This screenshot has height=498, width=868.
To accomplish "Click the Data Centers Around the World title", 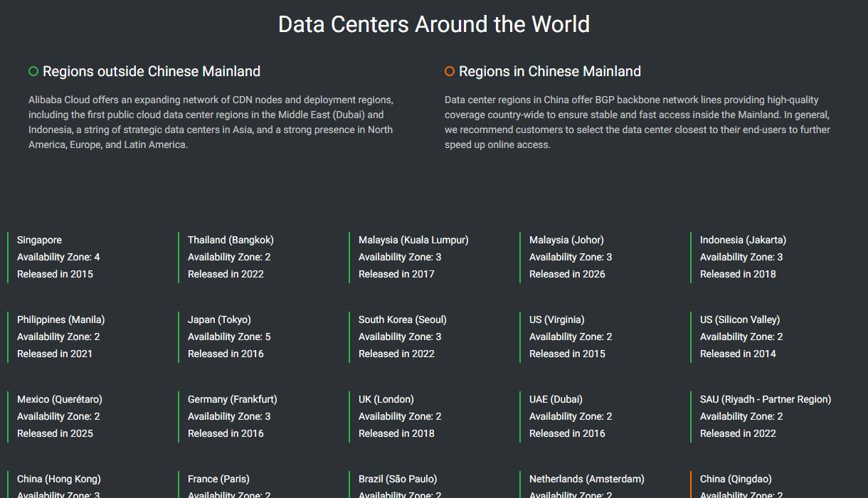I will tap(434, 24).
